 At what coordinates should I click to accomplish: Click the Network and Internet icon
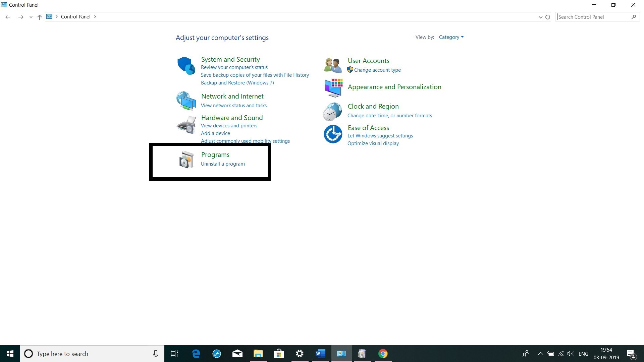[x=186, y=100]
